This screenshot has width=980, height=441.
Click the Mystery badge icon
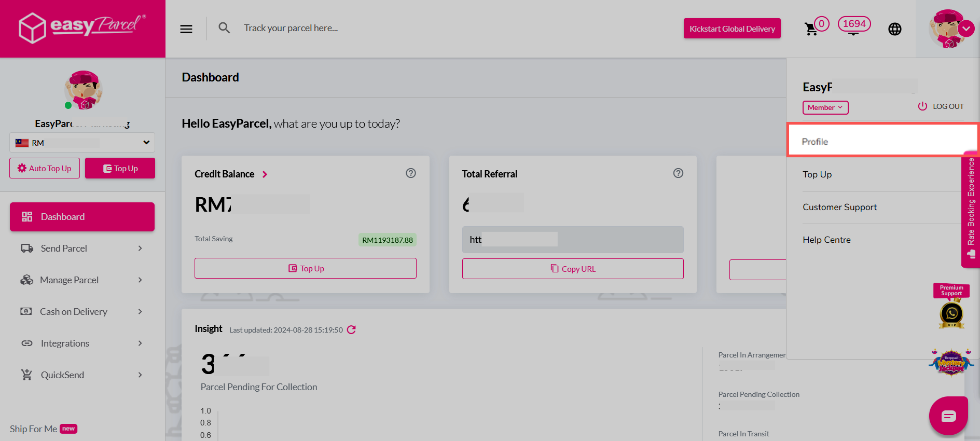click(951, 362)
